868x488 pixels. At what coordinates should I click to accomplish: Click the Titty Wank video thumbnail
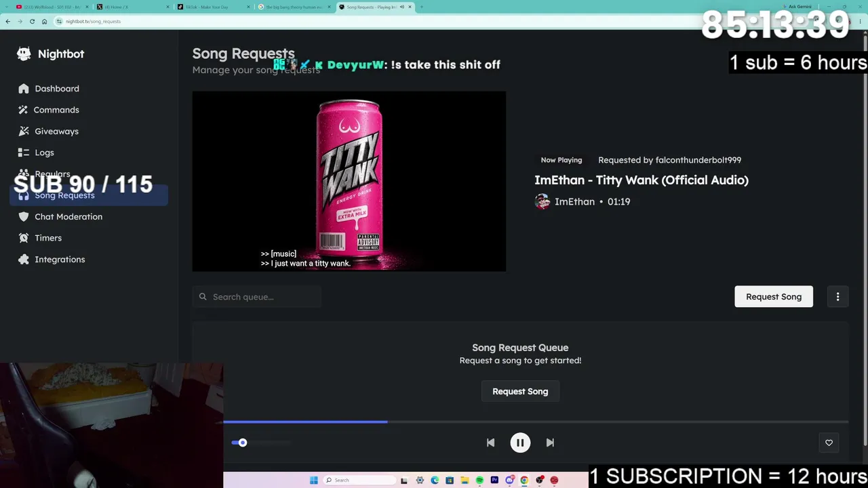click(x=349, y=182)
